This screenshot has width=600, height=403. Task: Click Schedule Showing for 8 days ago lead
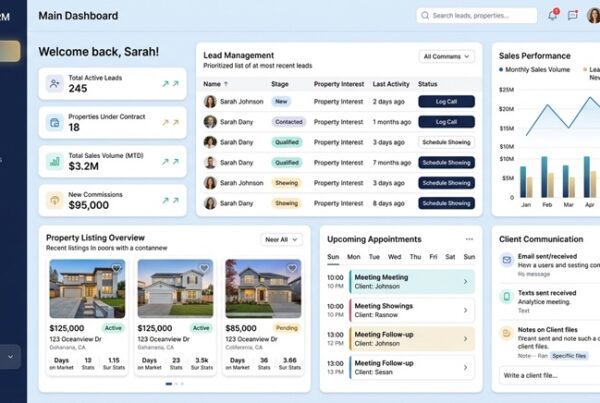tap(446, 203)
